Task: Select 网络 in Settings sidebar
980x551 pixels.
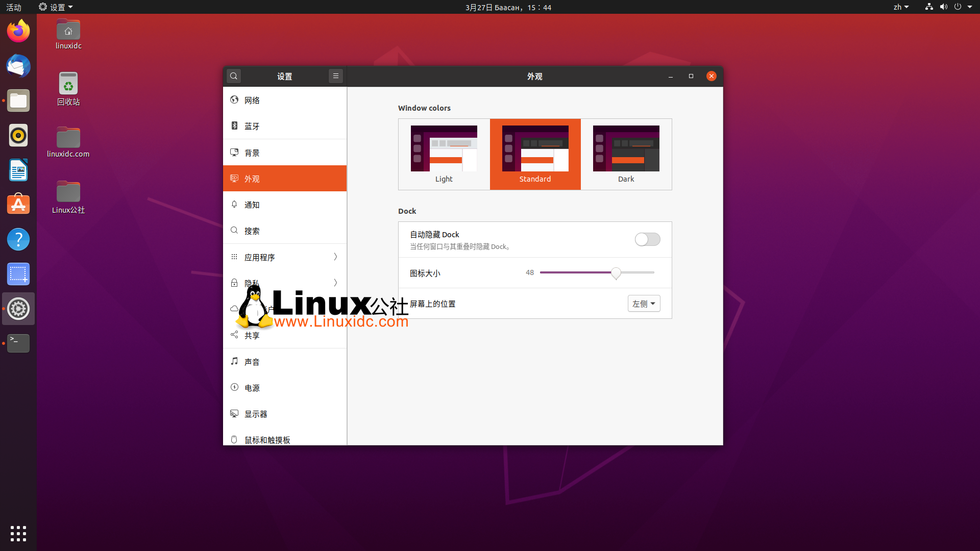Action: coord(285,100)
